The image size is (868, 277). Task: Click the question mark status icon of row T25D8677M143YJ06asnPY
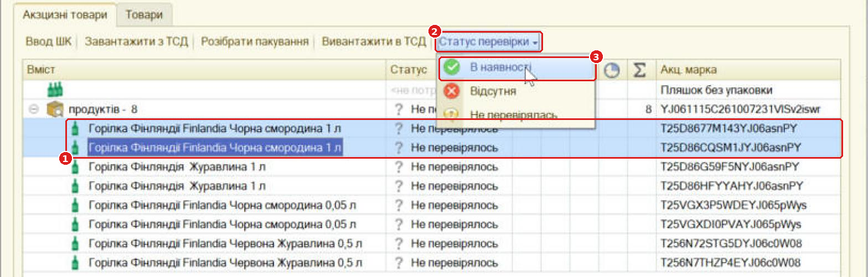pyautogui.click(x=397, y=129)
